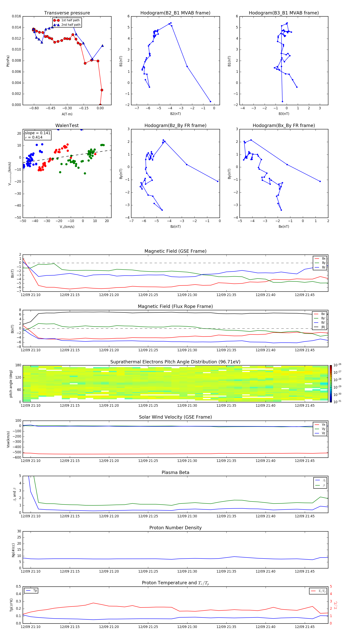Viewport: 351px width, 644px height.
Task: Click '12/09 21:25' tick under GSE magnetic plot
Action: click(x=148, y=295)
